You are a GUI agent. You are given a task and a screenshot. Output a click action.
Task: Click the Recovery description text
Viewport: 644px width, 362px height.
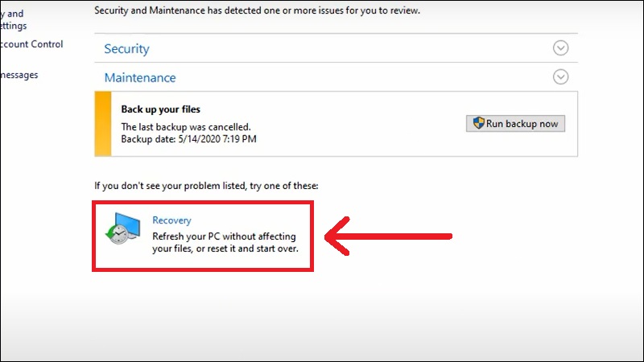pyautogui.click(x=225, y=243)
